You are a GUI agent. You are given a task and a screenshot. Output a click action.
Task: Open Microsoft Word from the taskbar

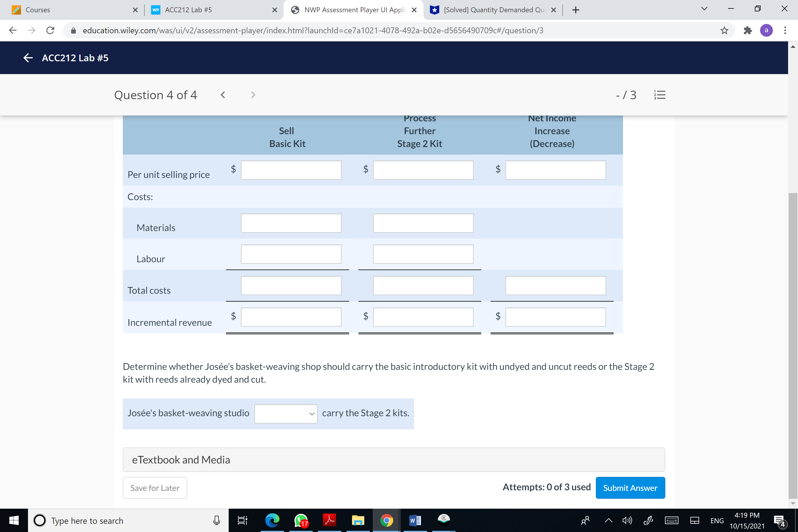click(x=414, y=520)
